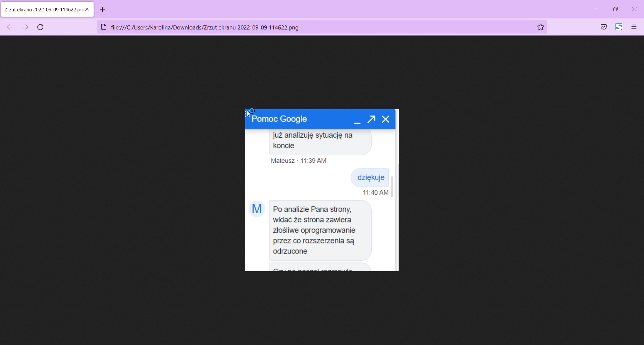The width and height of the screenshot is (644, 345).
Task: Click the M avatar in the chat
Action: (x=257, y=209)
